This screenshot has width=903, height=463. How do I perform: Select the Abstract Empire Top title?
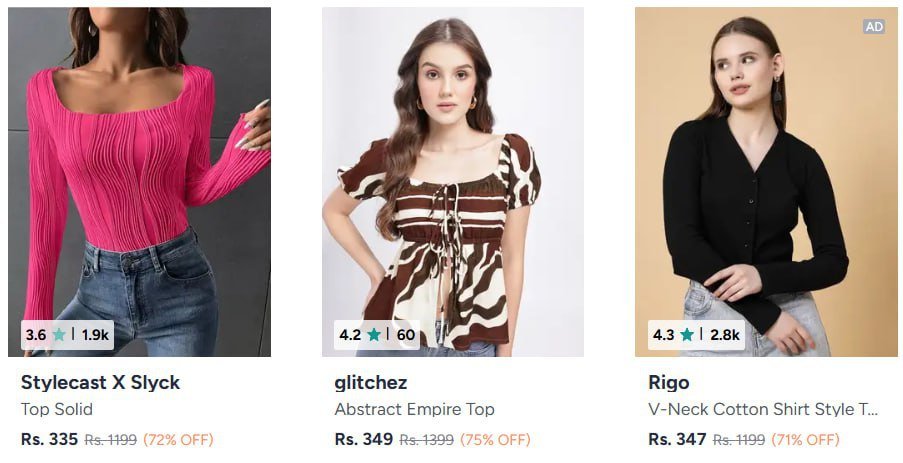coord(414,409)
